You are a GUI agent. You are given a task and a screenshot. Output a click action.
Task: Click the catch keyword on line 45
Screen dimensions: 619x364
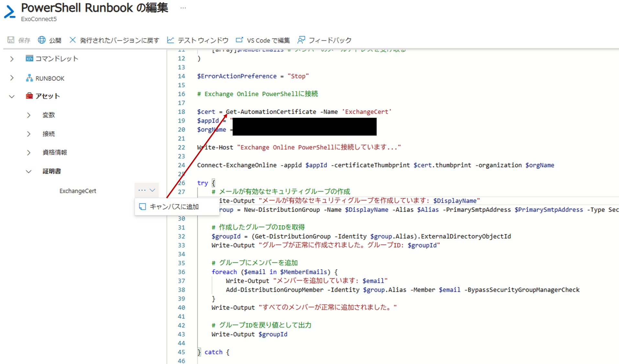[214, 352]
